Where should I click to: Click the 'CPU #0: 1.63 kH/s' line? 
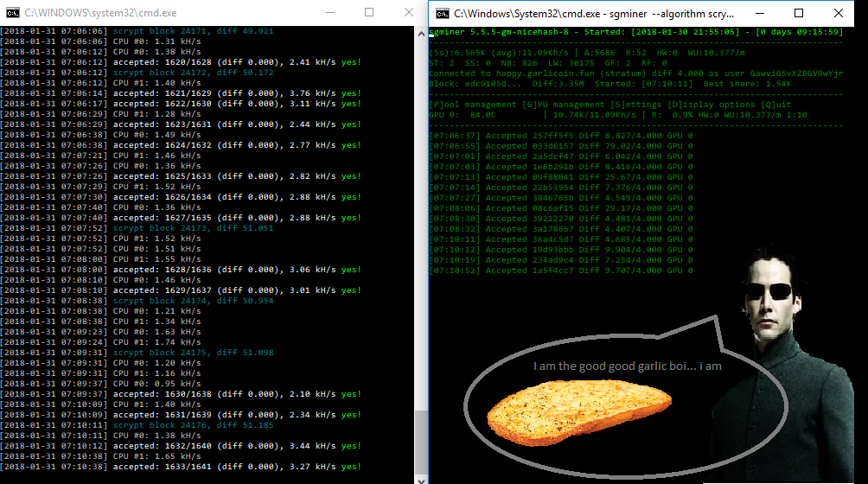[x=101, y=332]
